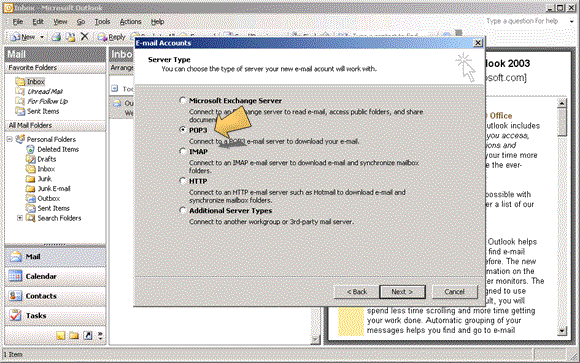Select Microsoft Exchange Server radio option
Screen dimensions: 580x363
click(x=183, y=100)
